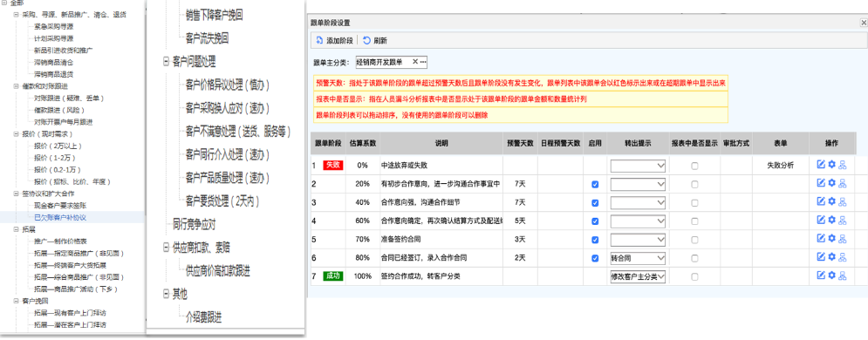
Task: Select 紧急采购寻源 in the tree
Action: [x=54, y=26]
